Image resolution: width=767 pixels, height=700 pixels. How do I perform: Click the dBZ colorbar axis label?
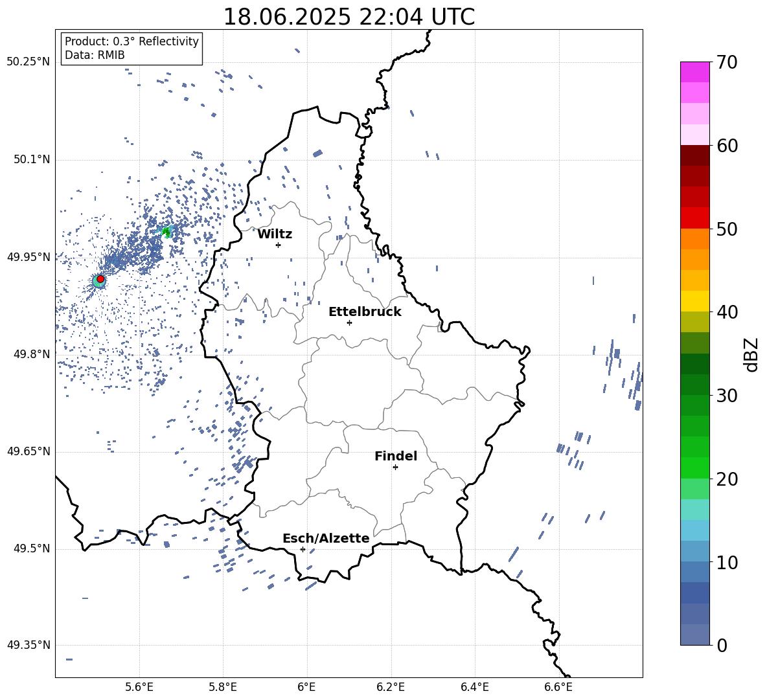(752, 354)
